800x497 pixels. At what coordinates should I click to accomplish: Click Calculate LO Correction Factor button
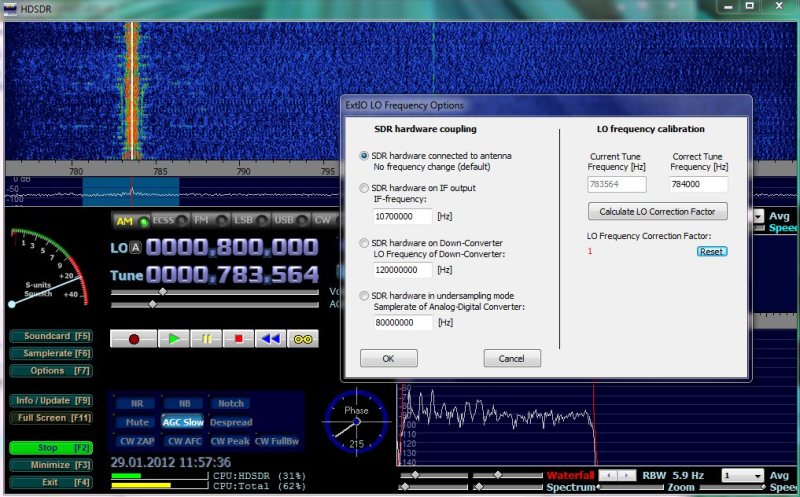tap(657, 212)
